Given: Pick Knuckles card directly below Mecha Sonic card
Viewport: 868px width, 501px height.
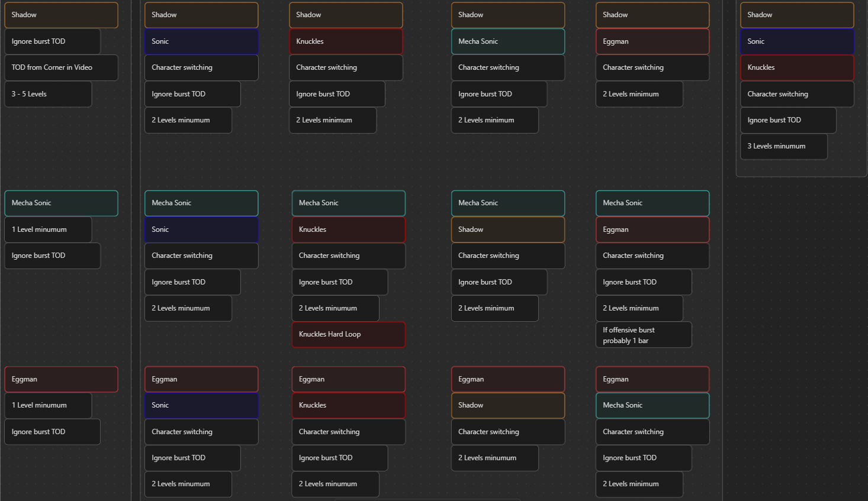Looking at the screenshot, I should [x=348, y=230].
